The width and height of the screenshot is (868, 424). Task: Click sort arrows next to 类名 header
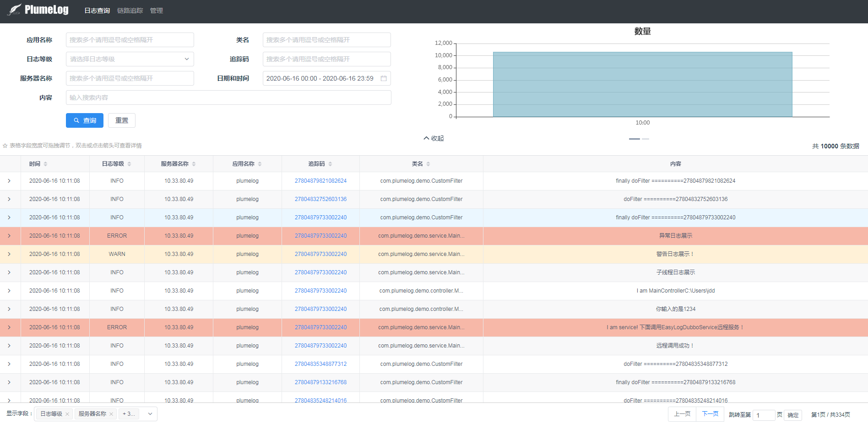click(428, 164)
